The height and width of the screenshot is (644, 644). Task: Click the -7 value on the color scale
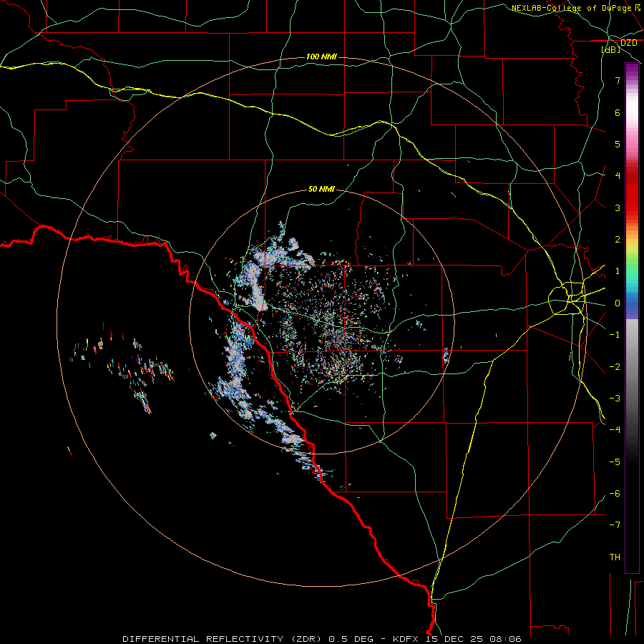[615, 525]
